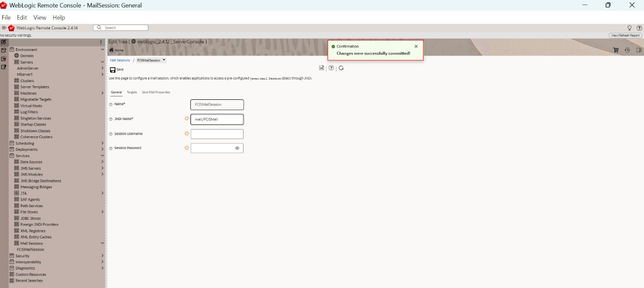
Task: Expand the AdminServer node
Action: tap(102, 68)
